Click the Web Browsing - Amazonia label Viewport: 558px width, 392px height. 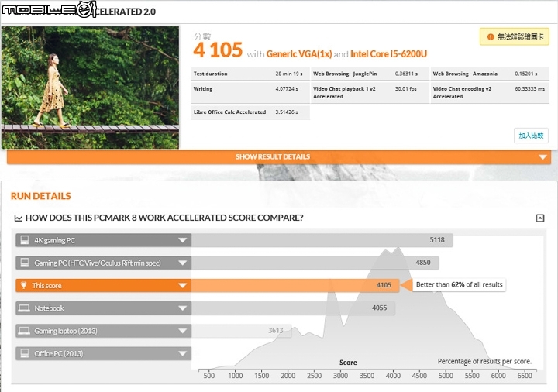tap(465, 74)
